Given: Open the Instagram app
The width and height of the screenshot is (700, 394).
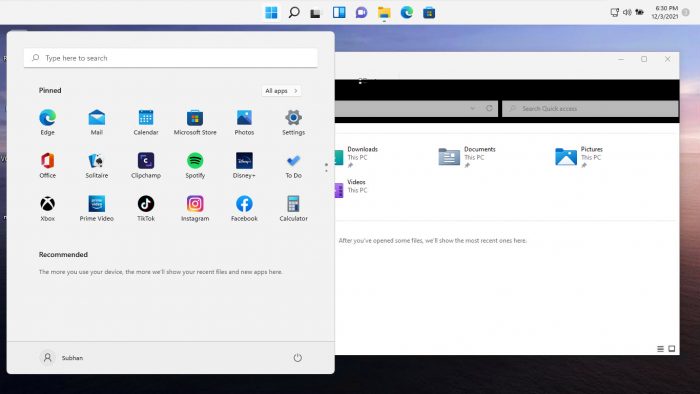Looking at the screenshot, I should (195, 208).
